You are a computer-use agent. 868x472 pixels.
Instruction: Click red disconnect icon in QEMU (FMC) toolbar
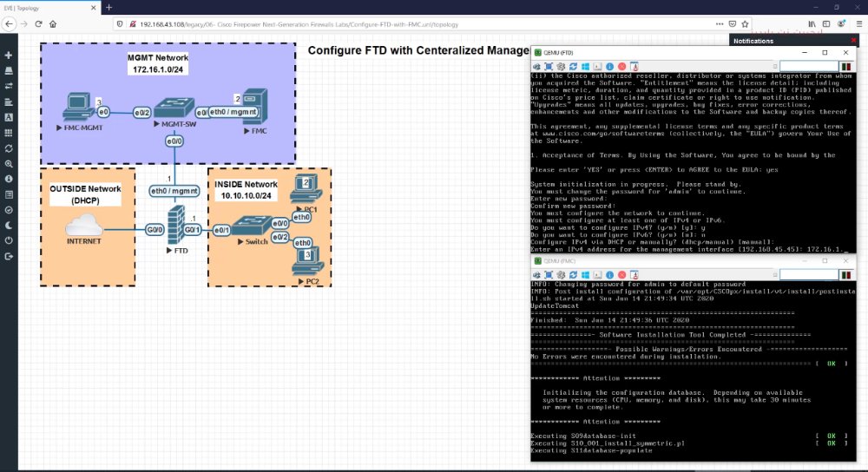pos(621,274)
